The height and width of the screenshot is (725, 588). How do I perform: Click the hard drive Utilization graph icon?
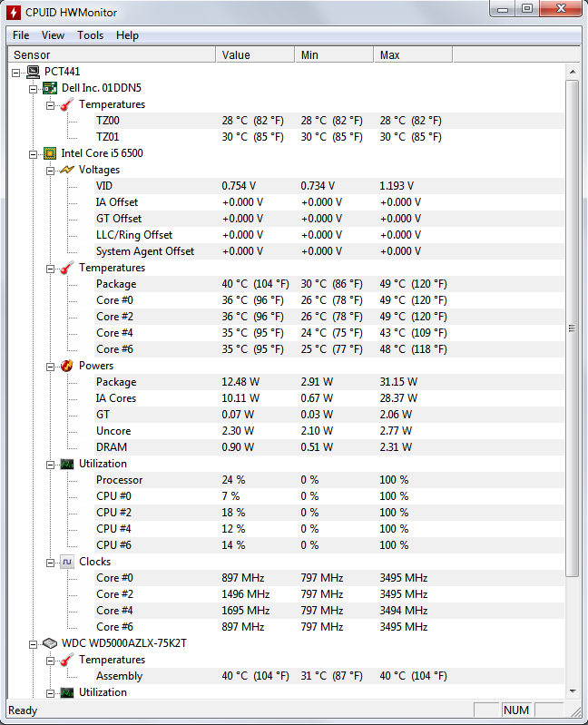[x=67, y=692]
